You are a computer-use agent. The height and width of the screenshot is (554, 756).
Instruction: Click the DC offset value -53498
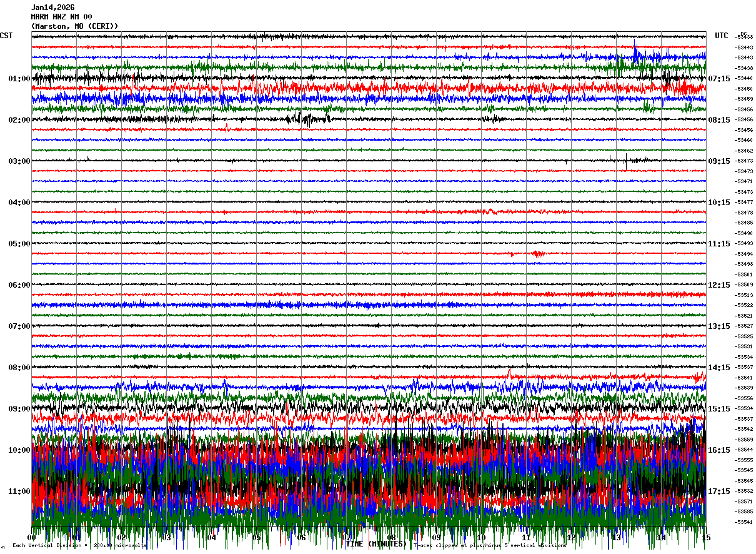pyautogui.click(x=744, y=264)
